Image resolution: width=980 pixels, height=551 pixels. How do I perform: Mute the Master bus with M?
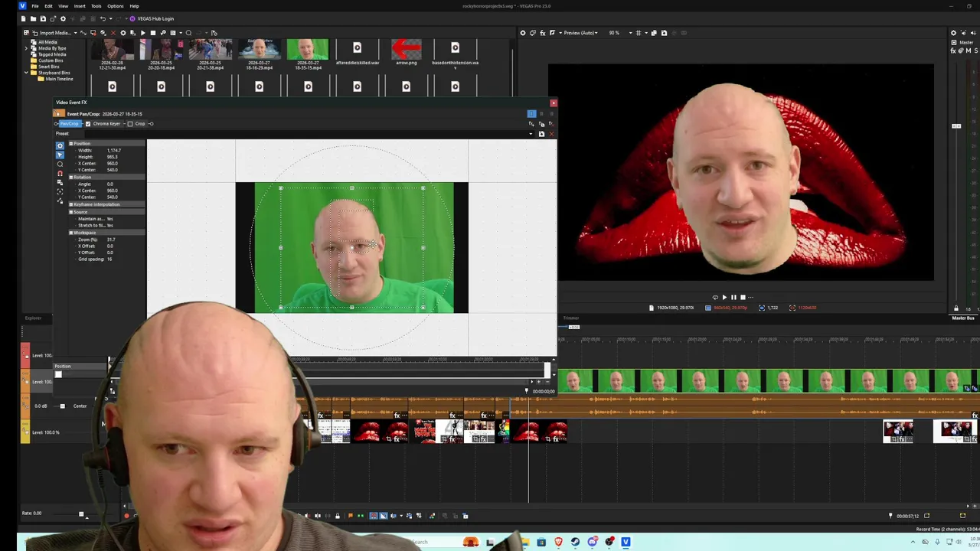(x=969, y=51)
